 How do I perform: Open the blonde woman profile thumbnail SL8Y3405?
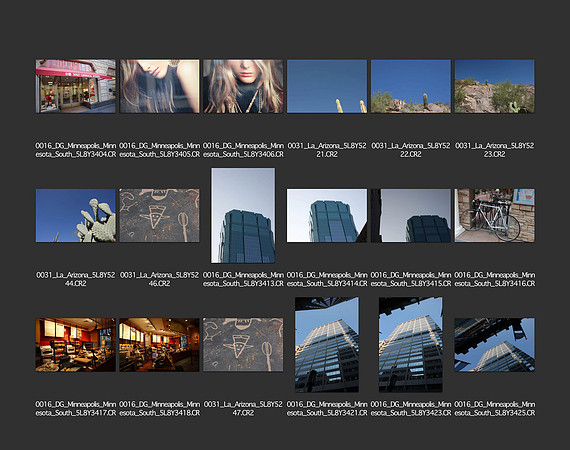pos(160,86)
